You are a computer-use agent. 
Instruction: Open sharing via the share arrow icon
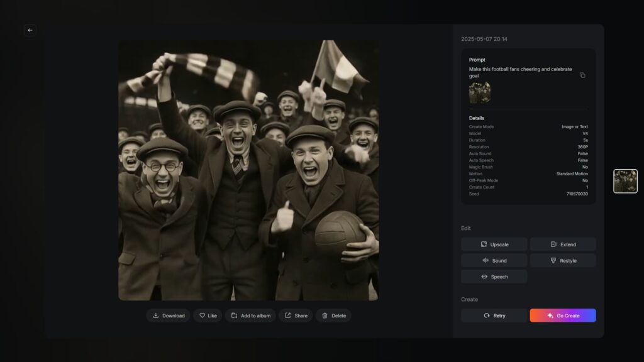(x=287, y=315)
